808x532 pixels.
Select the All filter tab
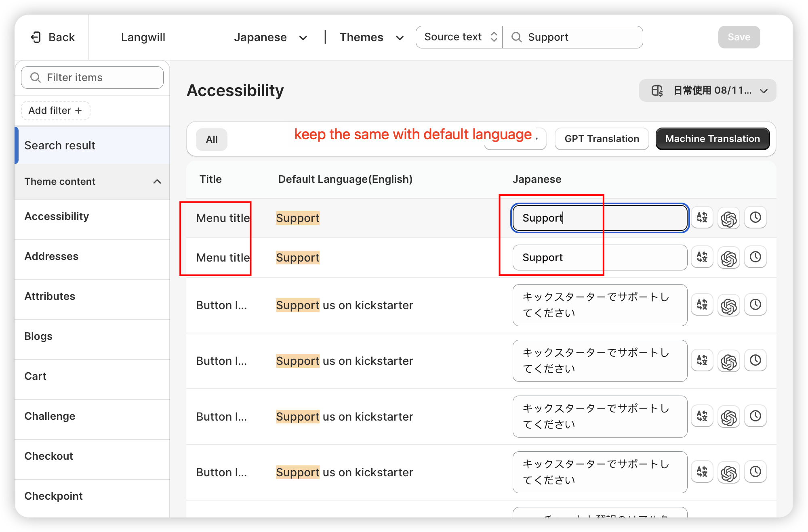coord(212,140)
